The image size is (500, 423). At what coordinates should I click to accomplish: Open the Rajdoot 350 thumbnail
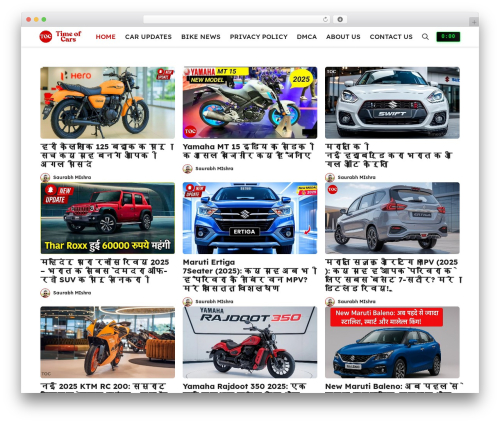point(250,342)
